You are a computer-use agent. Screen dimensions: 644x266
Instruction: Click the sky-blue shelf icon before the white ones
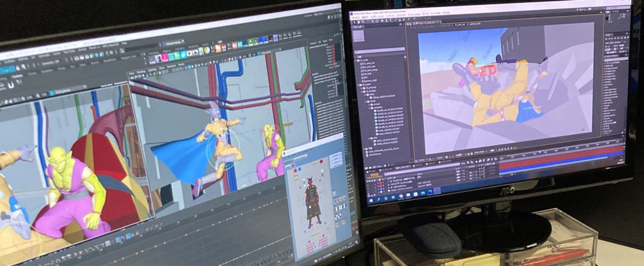(x=184, y=55)
